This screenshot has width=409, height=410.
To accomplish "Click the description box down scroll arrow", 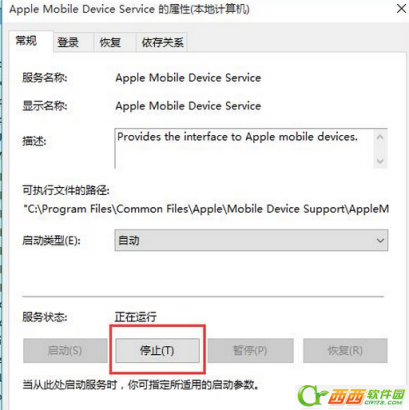I will [x=380, y=161].
